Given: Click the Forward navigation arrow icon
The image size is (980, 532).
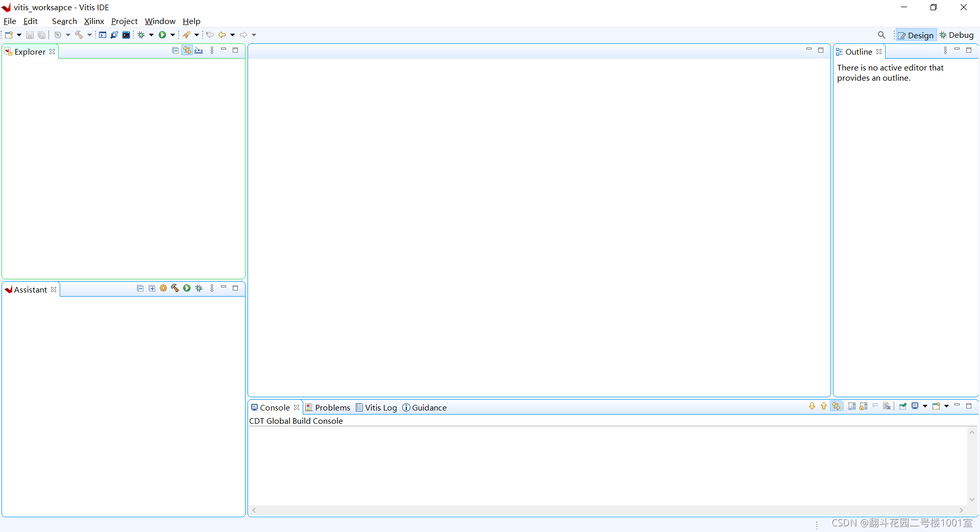Looking at the screenshot, I should (x=243, y=35).
